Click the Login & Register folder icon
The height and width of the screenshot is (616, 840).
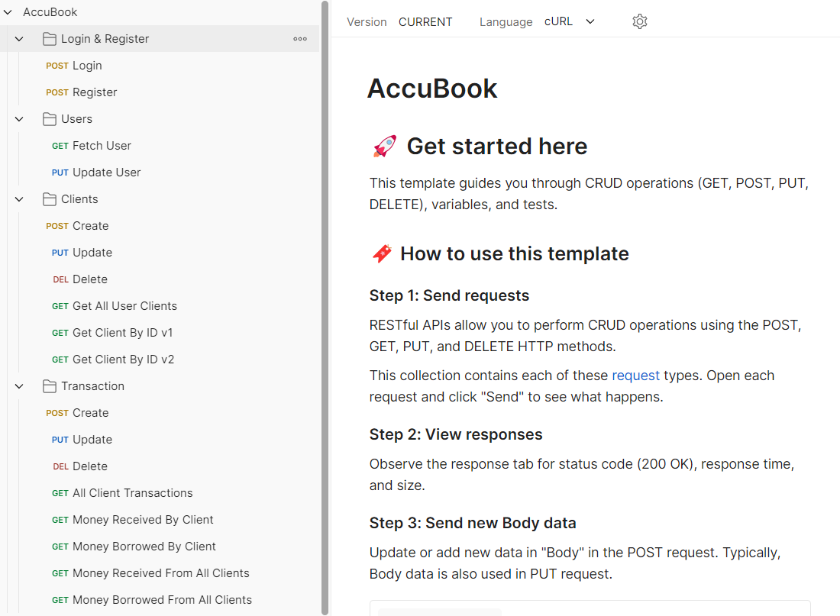click(50, 39)
